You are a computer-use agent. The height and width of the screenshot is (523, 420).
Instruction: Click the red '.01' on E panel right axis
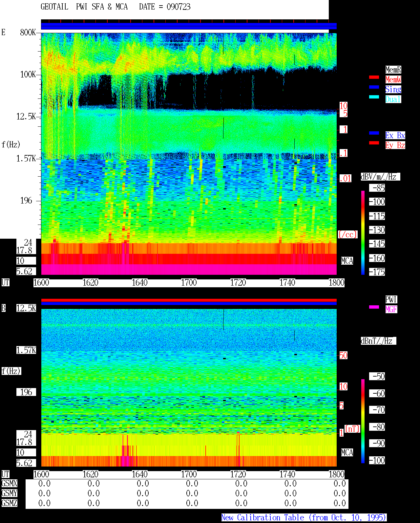click(x=345, y=178)
